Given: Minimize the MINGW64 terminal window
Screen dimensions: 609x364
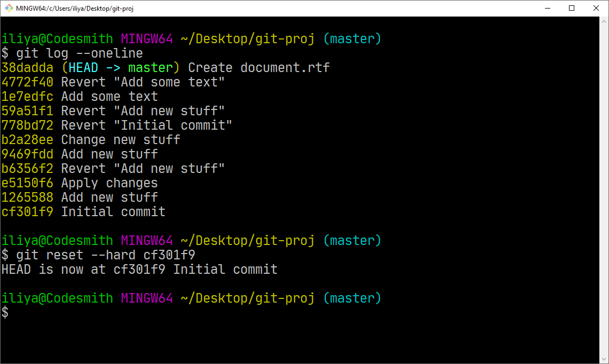Looking at the screenshot, I should coord(548,8).
